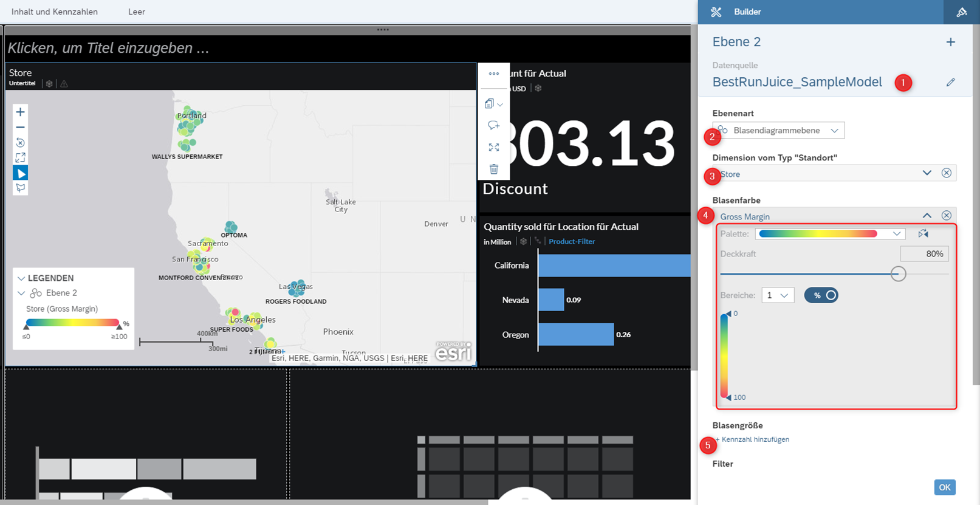Click the 'WALLYS SUPERMARKET' map label
The width and height of the screenshot is (980, 505).
187,157
